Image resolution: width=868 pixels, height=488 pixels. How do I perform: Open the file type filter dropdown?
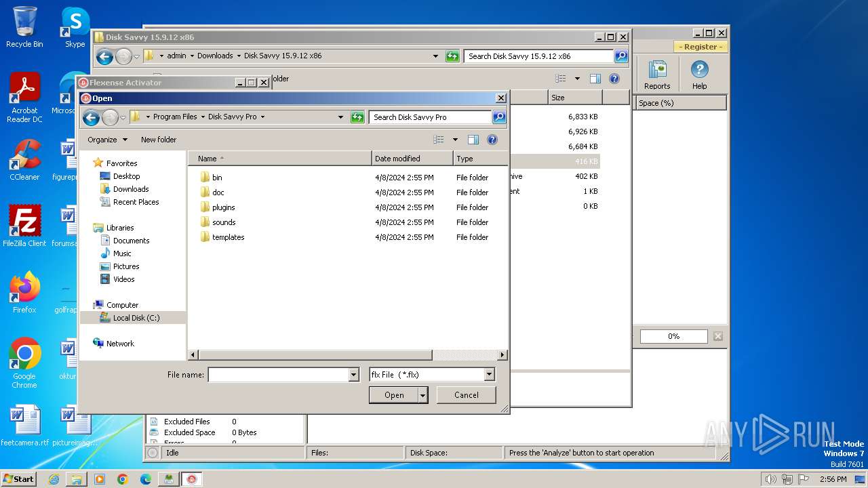pyautogui.click(x=490, y=374)
